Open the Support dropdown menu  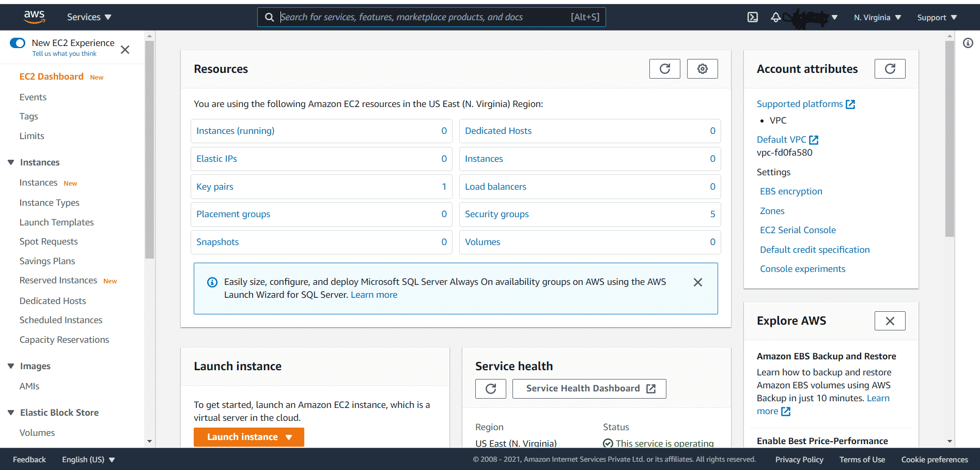pos(937,18)
